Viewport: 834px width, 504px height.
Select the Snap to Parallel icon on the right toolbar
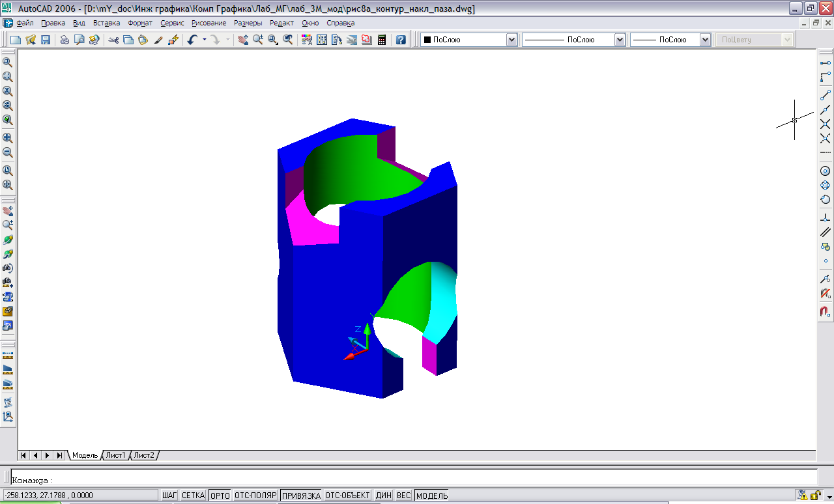(826, 232)
